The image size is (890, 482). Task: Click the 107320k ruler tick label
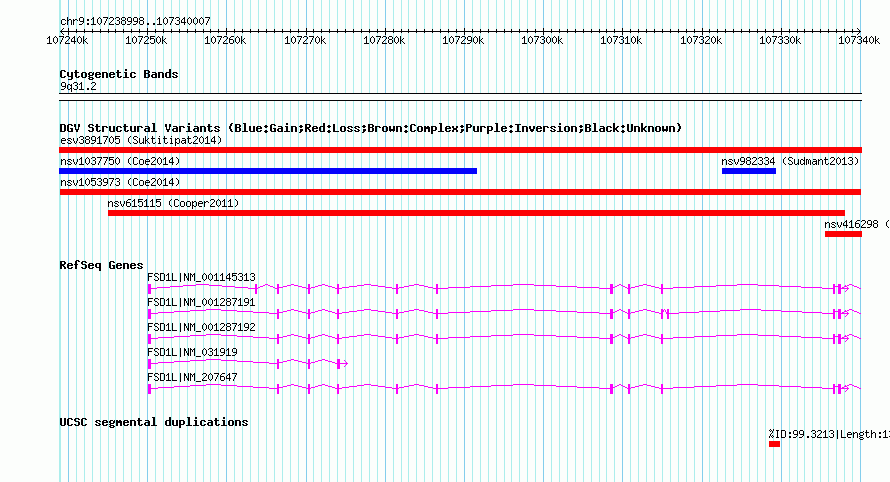701,40
